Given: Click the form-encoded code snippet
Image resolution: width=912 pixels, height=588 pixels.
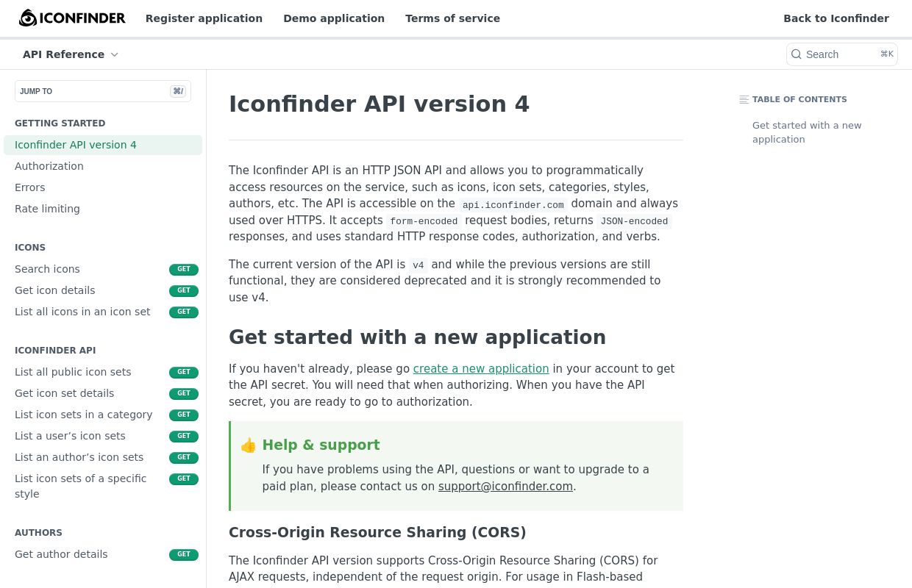Looking at the screenshot, I should pos(424,221).
